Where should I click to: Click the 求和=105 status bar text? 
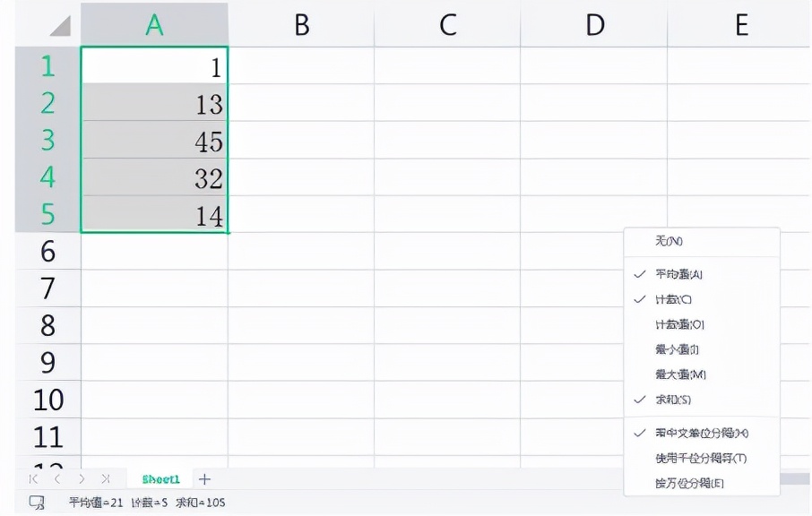pos(201,503)
